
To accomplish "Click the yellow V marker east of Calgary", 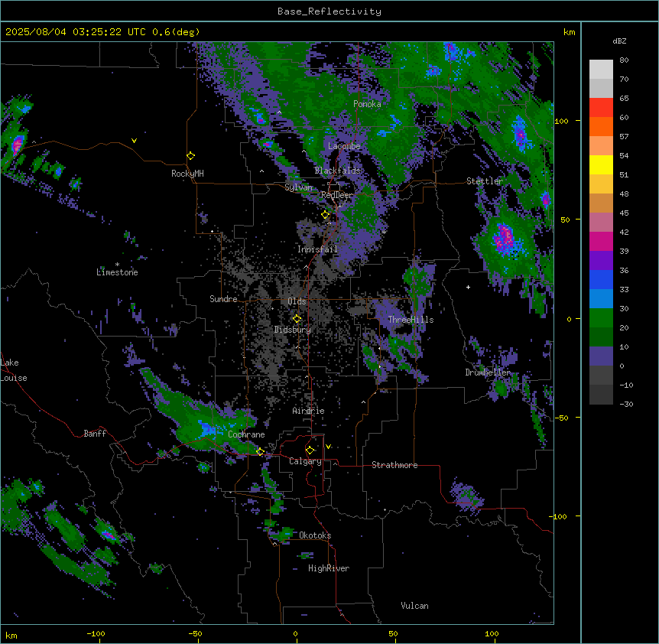I will tap(329, 447).
